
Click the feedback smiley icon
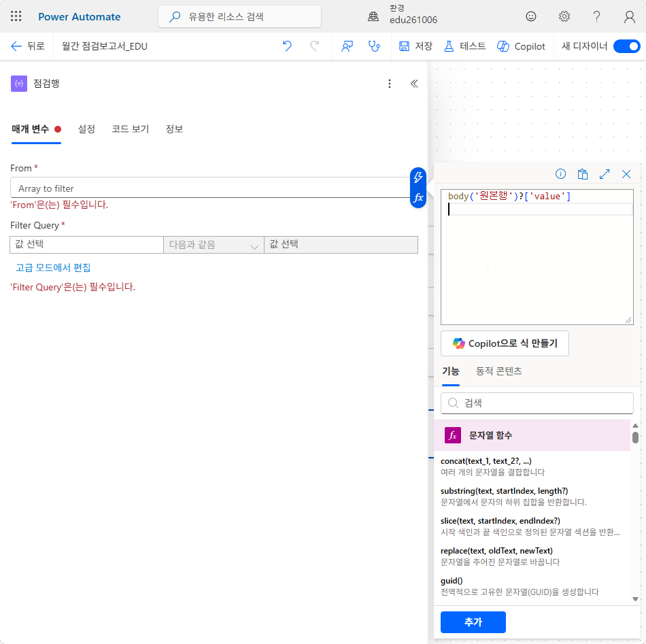pyautogui.click(x=531, y=16)
